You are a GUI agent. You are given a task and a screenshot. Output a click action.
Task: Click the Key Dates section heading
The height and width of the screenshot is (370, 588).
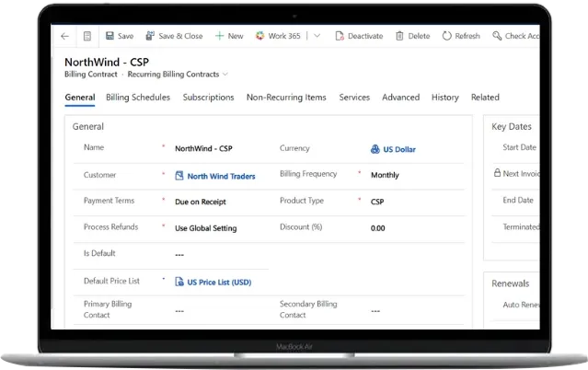pos(512,126)
